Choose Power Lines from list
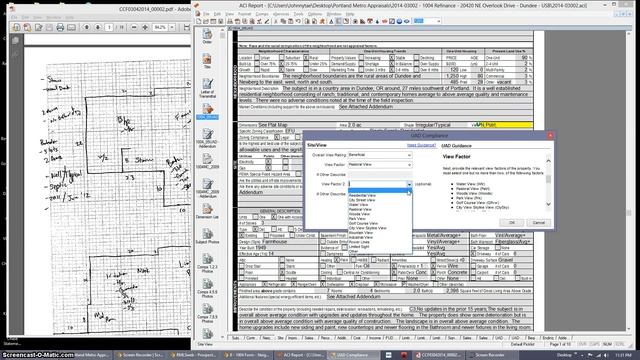 pos(359,242)
